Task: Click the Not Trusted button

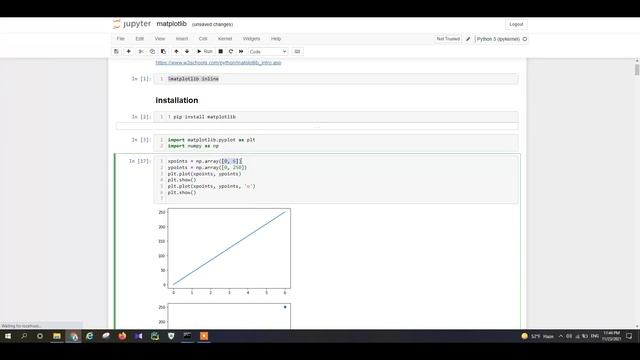Action: pos(448,39)
